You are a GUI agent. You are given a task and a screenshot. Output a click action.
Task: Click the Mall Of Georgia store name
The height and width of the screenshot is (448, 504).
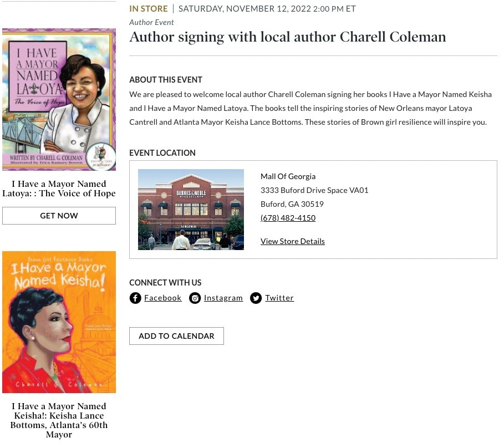tap(288, 176)
